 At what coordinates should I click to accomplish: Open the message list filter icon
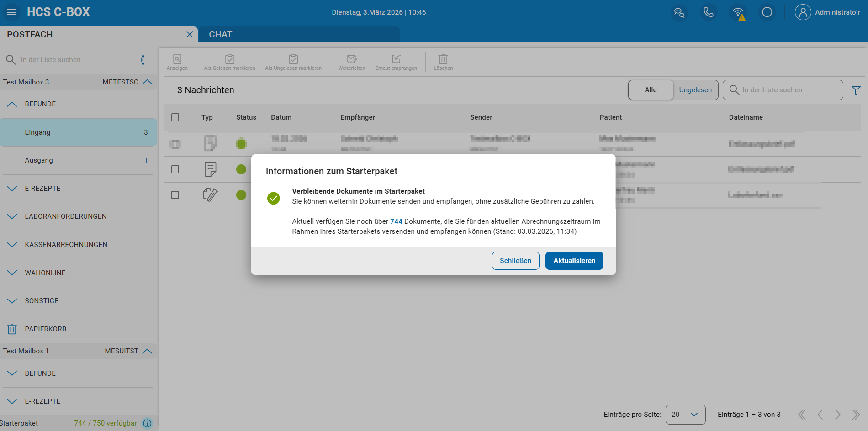coord(856,90)
